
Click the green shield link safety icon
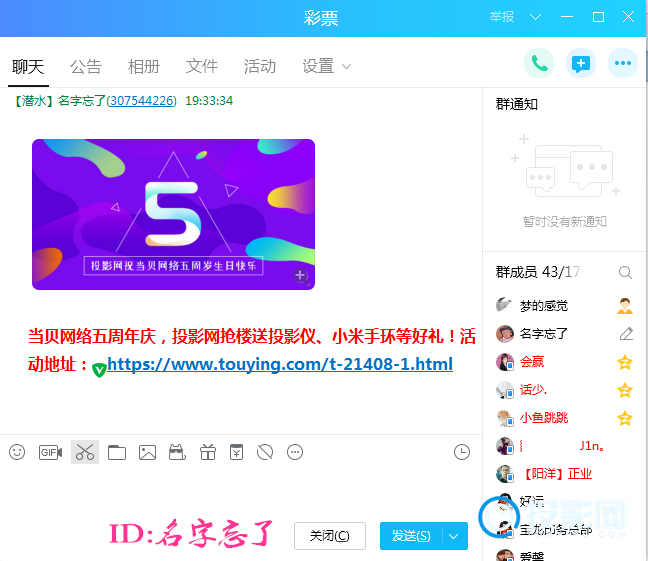click(99, 370)
